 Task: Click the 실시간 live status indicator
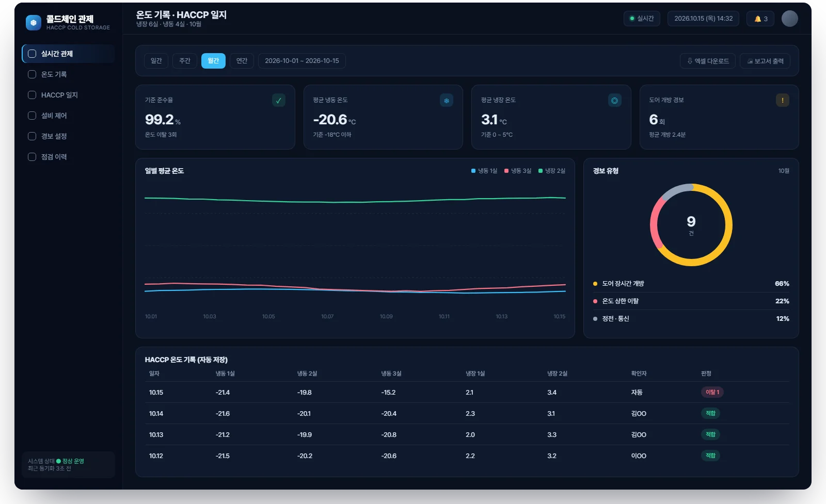point(642,19)
